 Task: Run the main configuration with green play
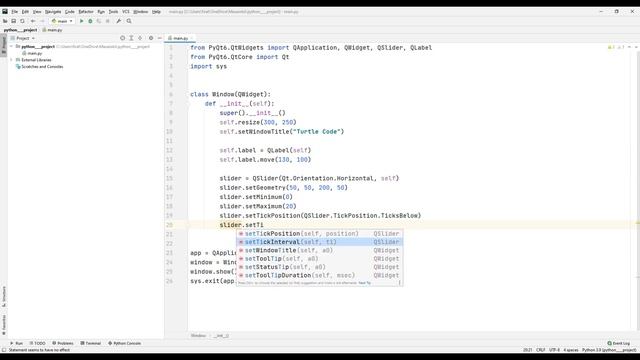[x=81, y=21]
